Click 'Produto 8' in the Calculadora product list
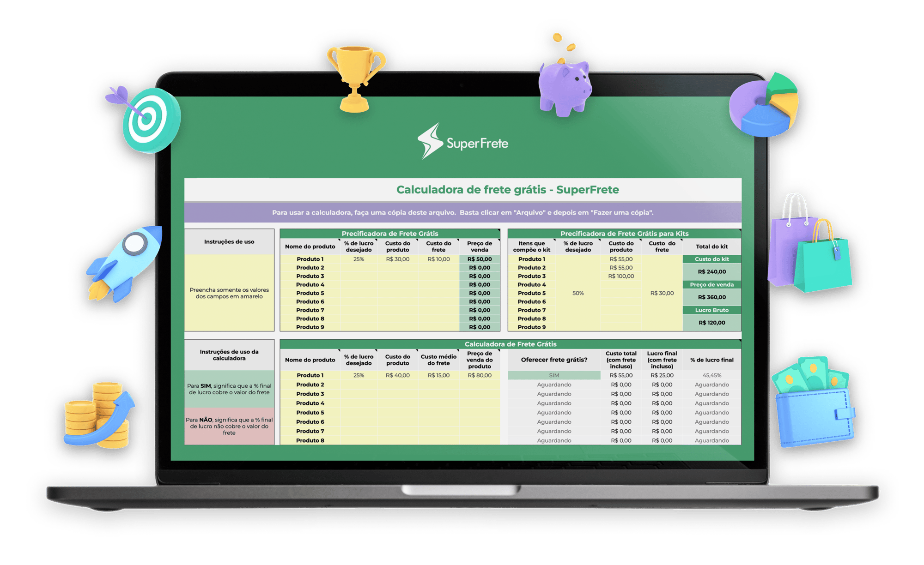The height and width of the screenshot is (565, 924). coord(310,440)
